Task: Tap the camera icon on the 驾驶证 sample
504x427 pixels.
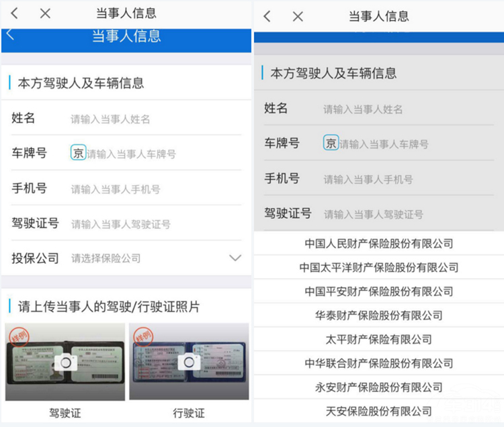Action: (65, 362)
